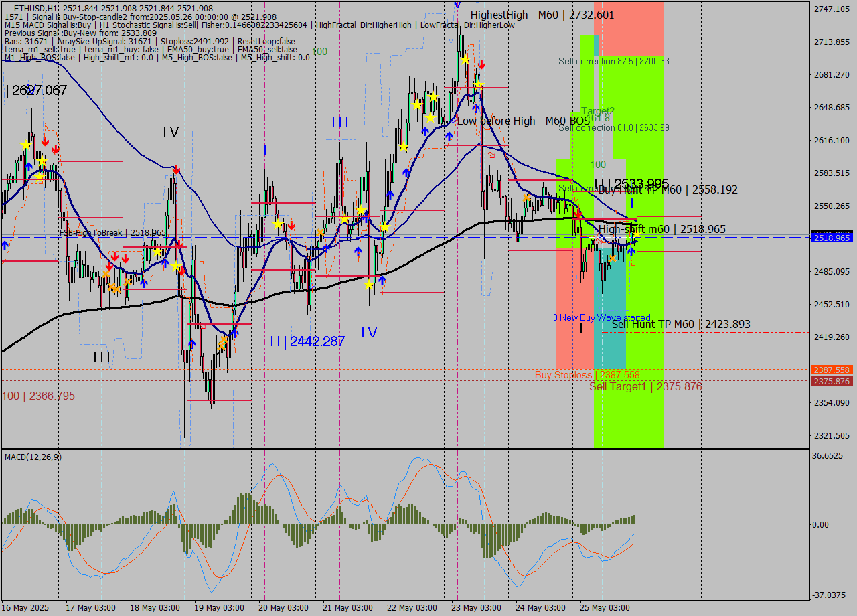Select the Sell Hunt TP M60 2423.893 label
This screenshot has width=857, height=616.
tap(680, 325)
